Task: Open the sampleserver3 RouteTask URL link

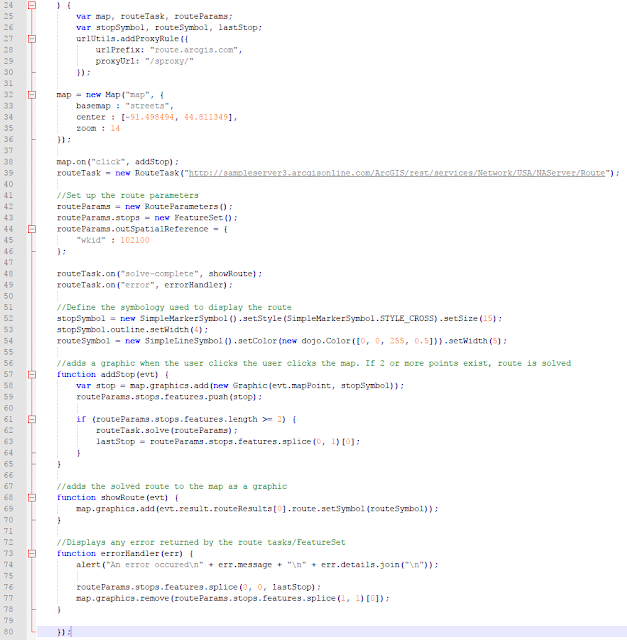Action: click(x=397, y=173)
